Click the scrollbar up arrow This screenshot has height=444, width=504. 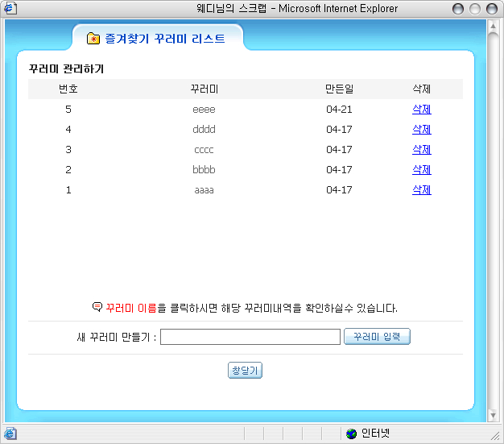(x=494, y=26)
